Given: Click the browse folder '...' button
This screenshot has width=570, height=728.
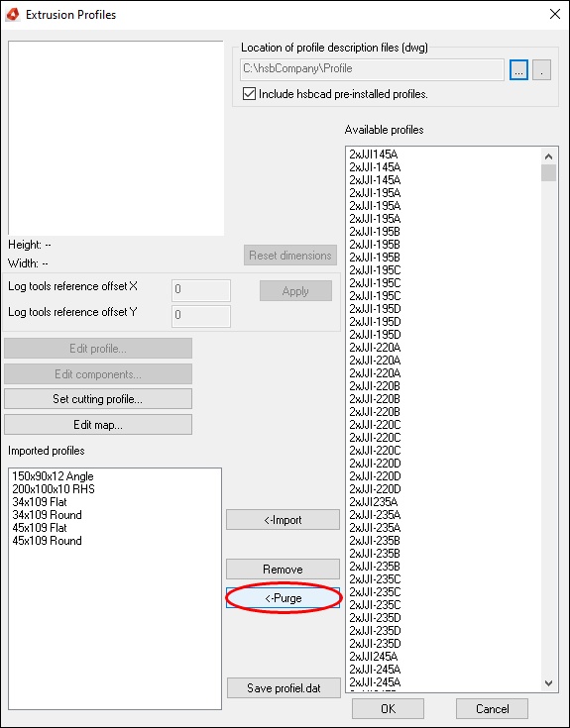Looking at the screenshot, I should tap(518, 69).
